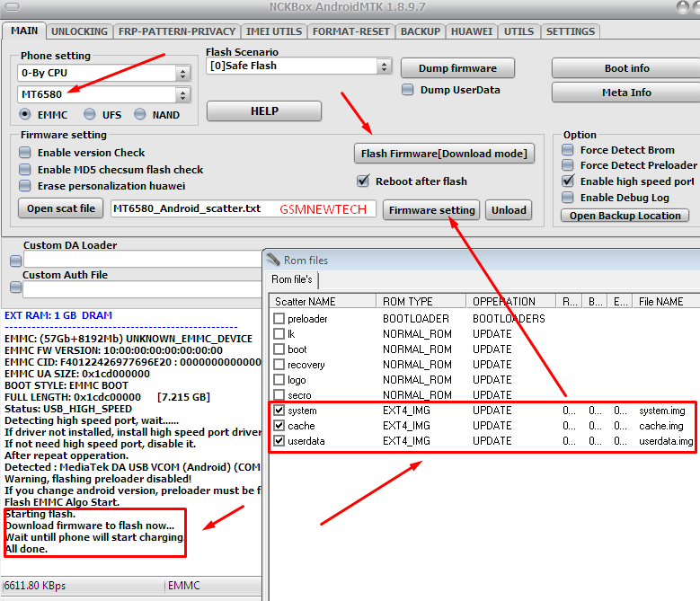Select the FORMAT-RESET tab
Screen dimensions: 700x601
(x=350, y=31)
